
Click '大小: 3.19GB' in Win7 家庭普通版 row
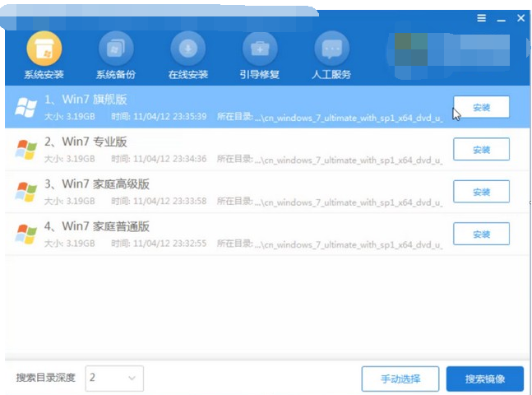[x=70, y=244]
